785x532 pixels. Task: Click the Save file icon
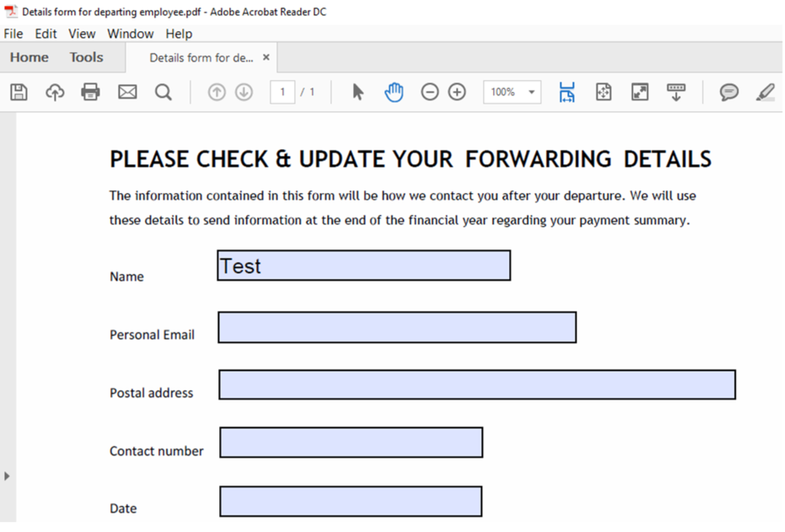(x=19, y=92)
